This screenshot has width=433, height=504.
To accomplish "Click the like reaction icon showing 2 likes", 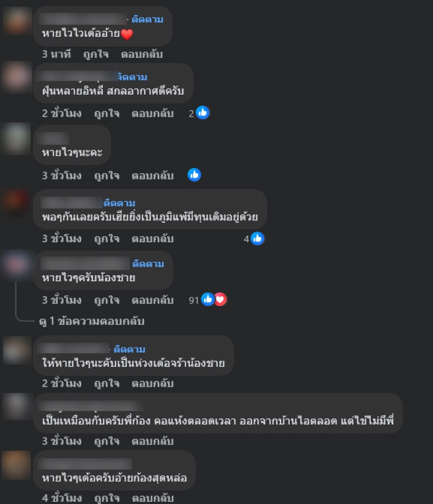I will tap(202, 113).
